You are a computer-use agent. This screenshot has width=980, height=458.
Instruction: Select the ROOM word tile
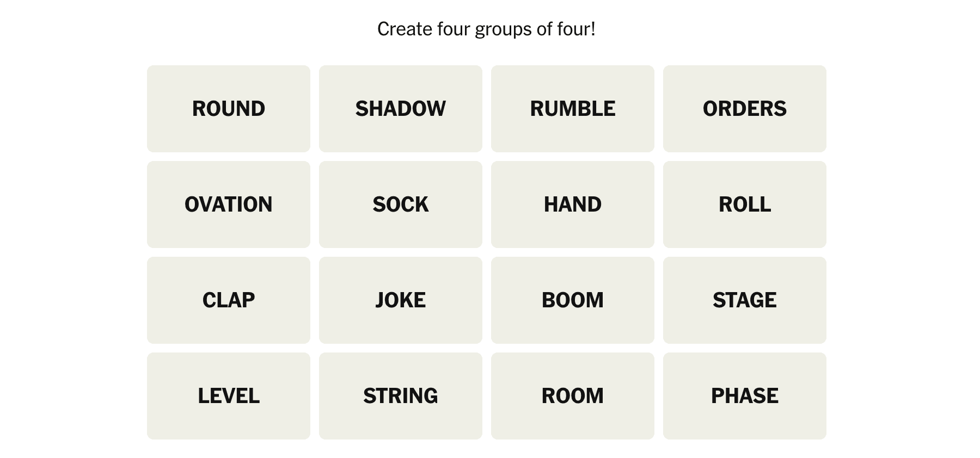pyautogui.click(x=573, y=396)
